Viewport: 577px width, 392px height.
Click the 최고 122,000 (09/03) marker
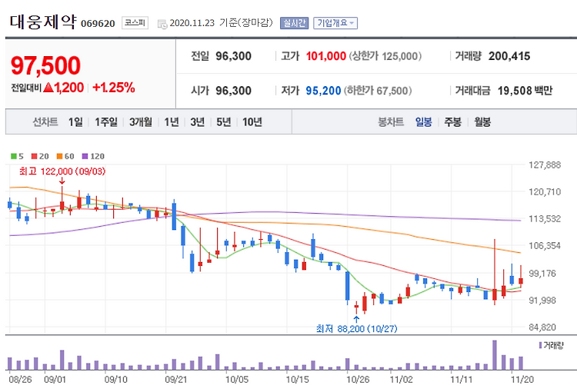point(62,171)
